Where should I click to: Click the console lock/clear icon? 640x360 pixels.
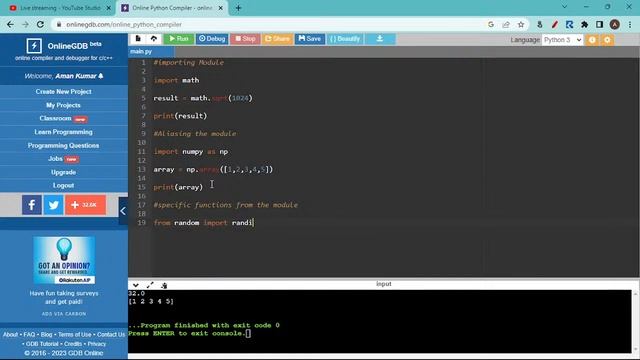click(x=164, y=285)
